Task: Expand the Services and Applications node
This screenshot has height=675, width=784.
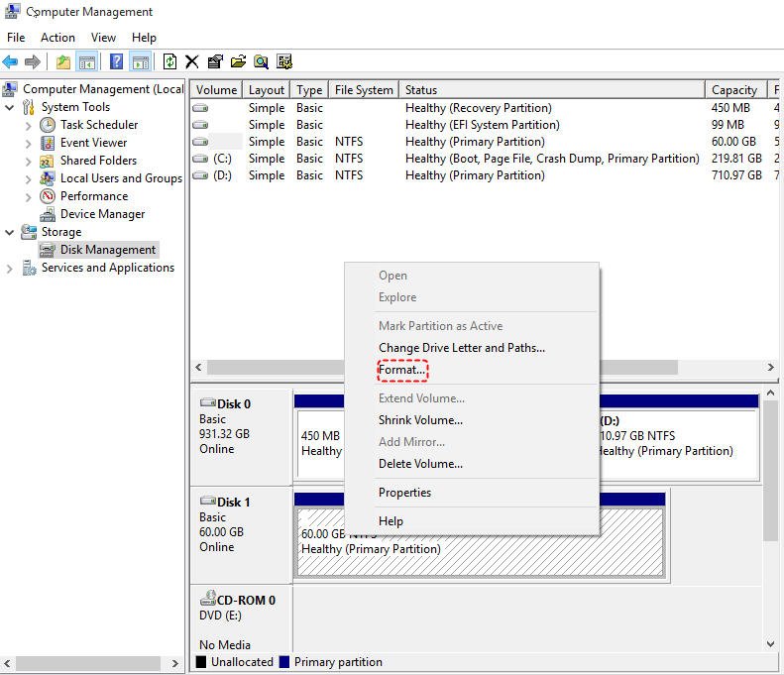Action: [x=10, y=268]
